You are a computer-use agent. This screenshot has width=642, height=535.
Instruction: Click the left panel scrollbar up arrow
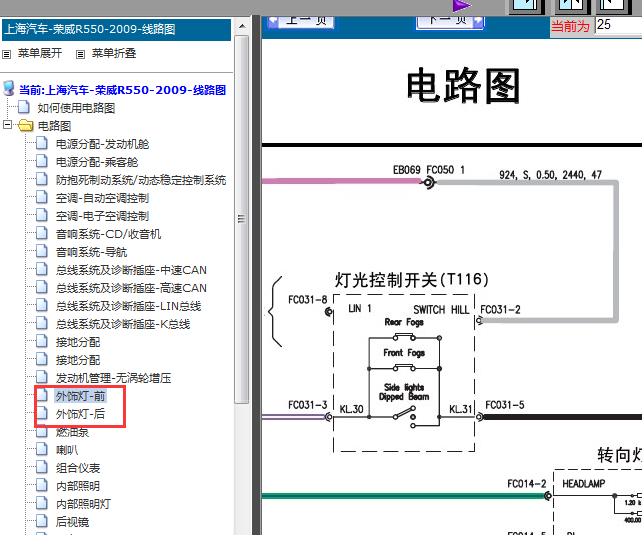point(242,26)
